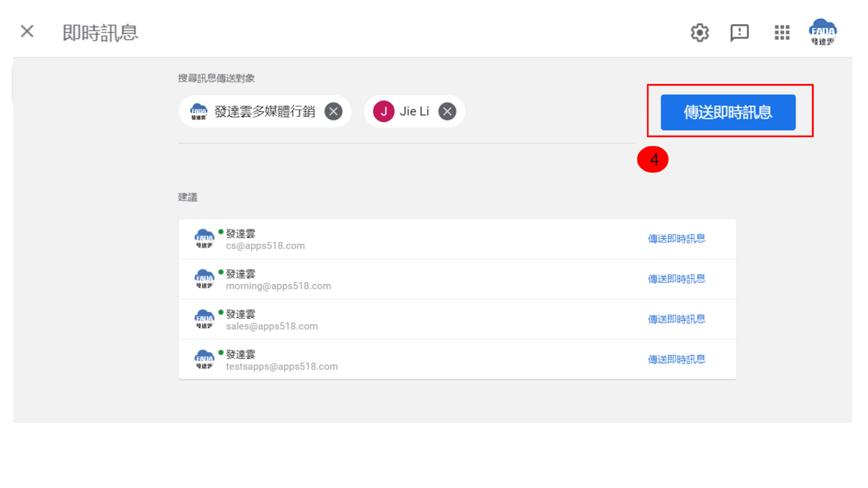Remove the Jie Li recipient chip
The image size is (868, 488).
tap(447, 112)
